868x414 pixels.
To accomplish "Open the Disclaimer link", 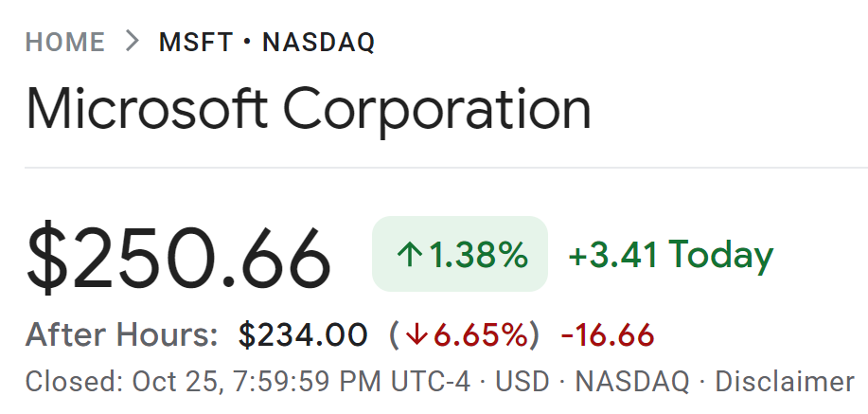I will pyautogui.click(x=785, y=382).
